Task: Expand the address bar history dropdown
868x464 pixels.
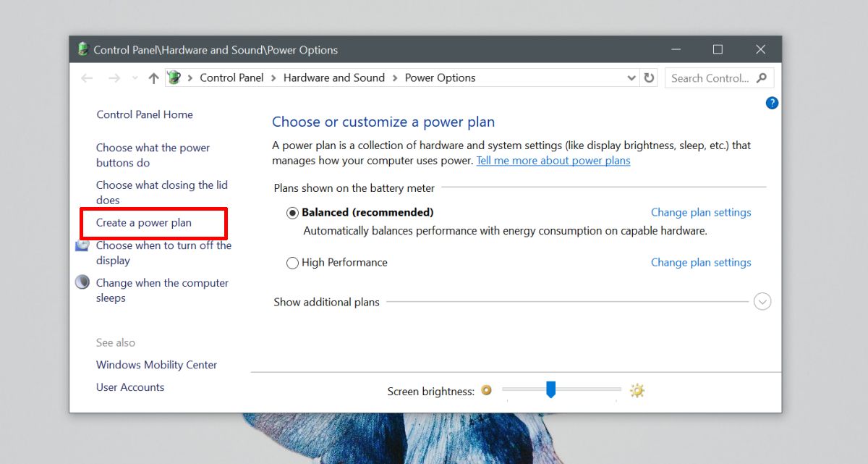Action: pos(631,78)
